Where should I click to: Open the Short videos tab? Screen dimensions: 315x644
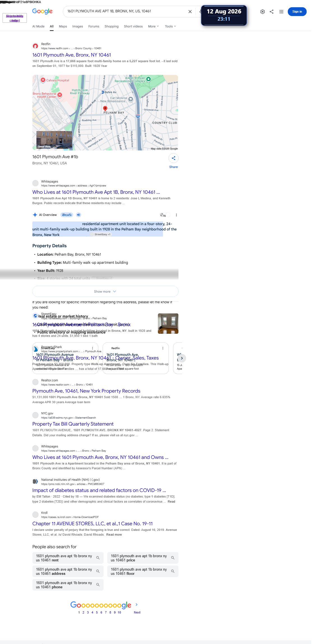point(133,26)
